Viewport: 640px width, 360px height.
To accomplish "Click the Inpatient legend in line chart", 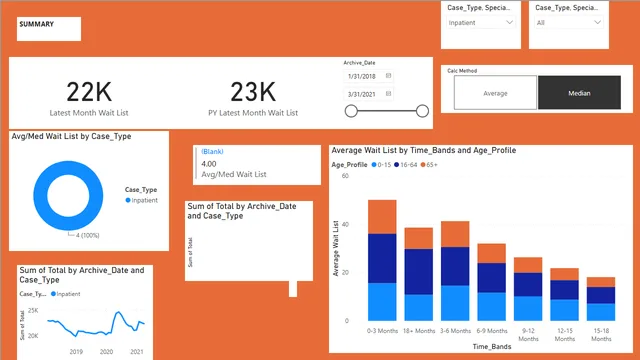I will pyautogui.click(x=65, y=294).
